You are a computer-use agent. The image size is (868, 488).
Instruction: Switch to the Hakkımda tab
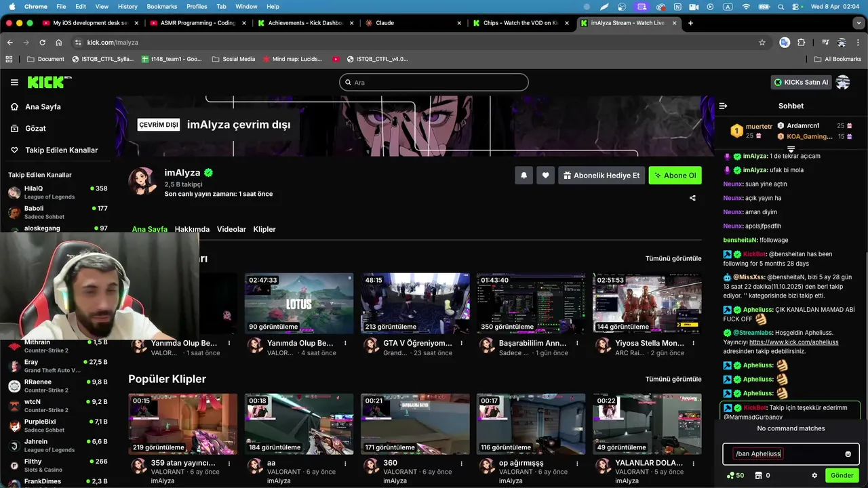coord(192,229)
